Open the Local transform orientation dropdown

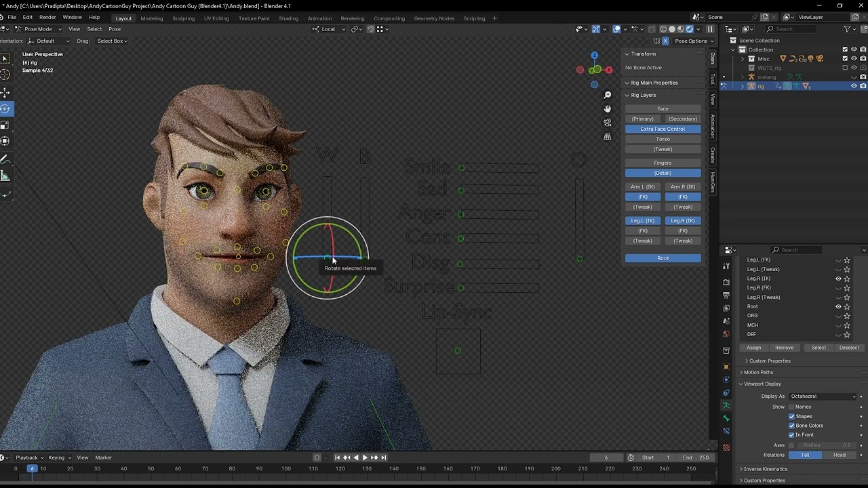coord(329,29)
